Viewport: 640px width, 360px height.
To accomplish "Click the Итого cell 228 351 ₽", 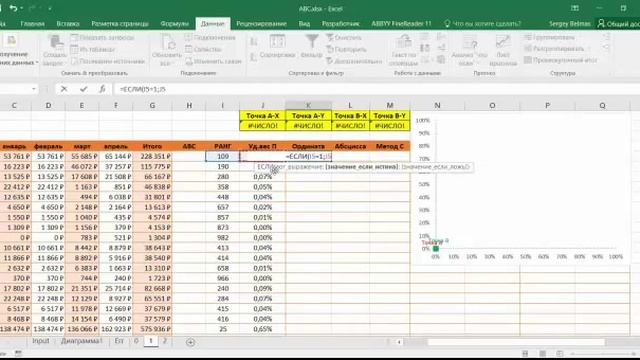I will (152, 156).
